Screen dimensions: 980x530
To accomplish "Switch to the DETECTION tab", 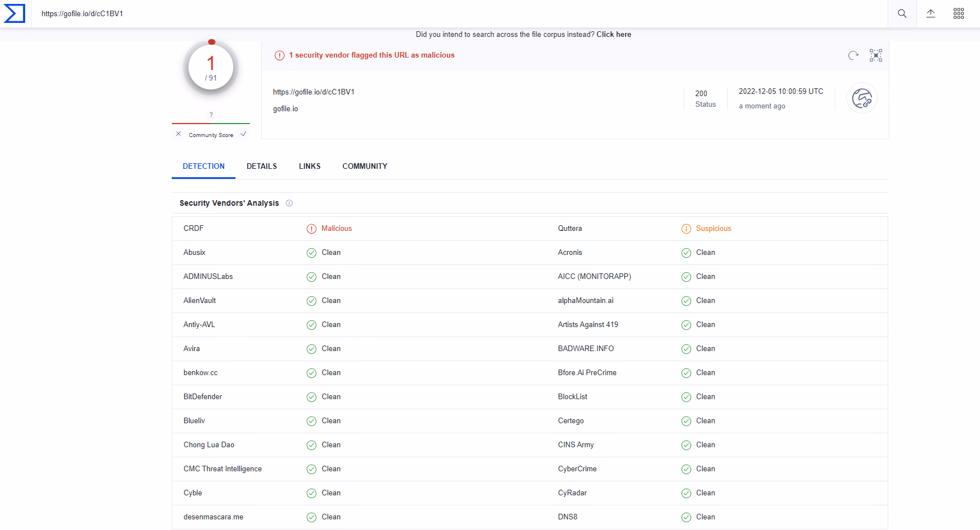I will coord(204,166).
